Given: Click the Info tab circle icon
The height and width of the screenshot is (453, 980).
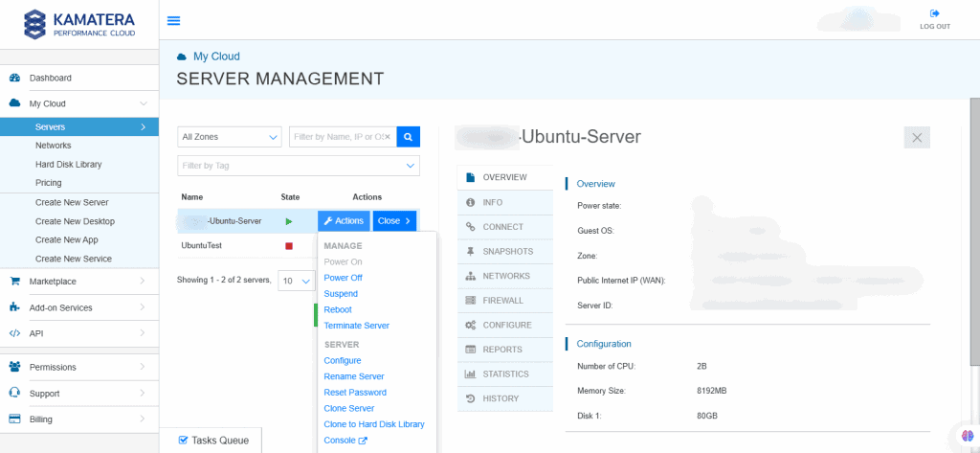Looking at the screenshot, I should 471,203.
